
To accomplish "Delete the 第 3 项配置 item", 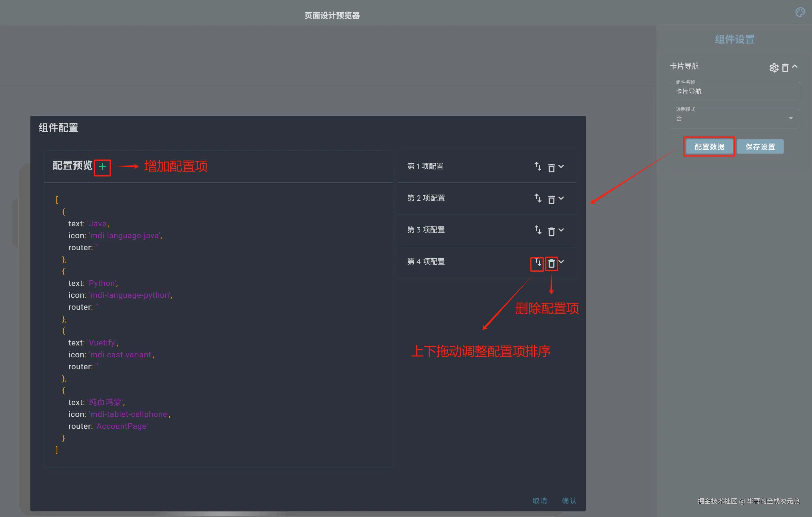I will [551, 231].
